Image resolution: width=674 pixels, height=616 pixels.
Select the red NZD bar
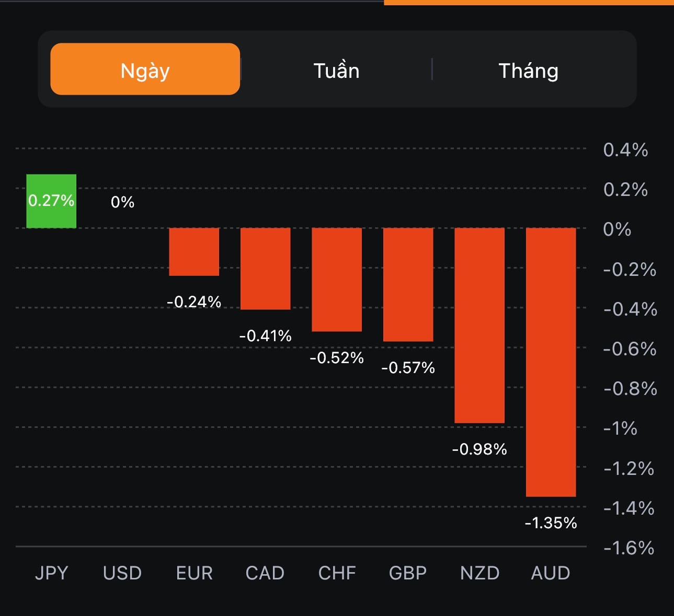pos(479,325)
